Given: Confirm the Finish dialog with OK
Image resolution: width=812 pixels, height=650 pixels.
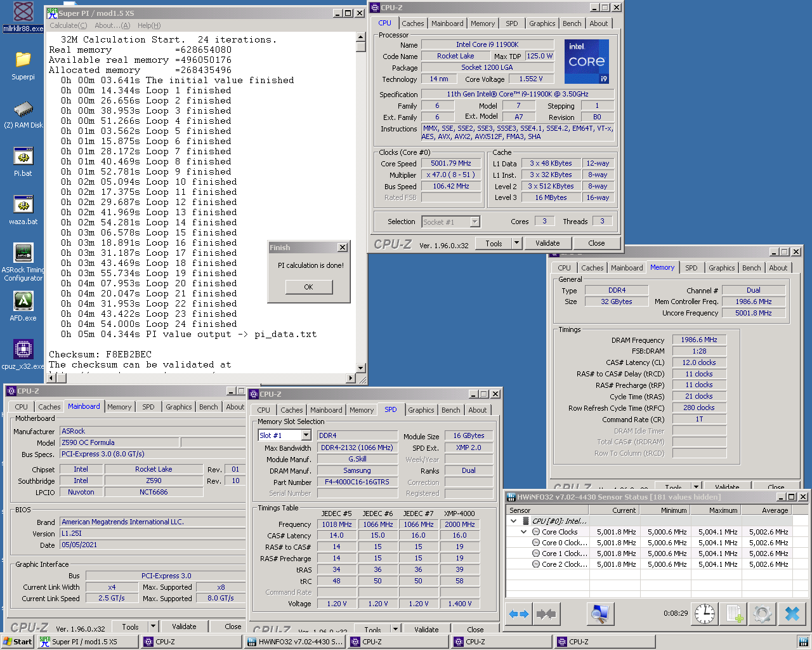Looking at the screenshot, I should 308,287.
